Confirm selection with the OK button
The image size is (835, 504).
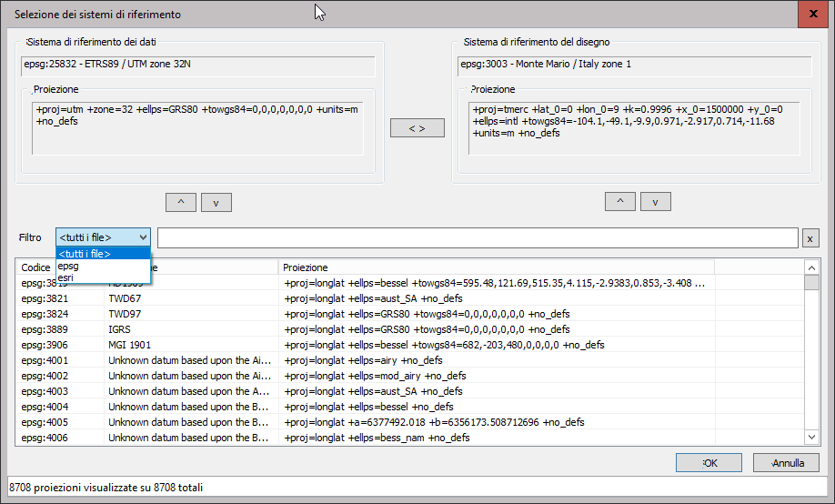709,462
